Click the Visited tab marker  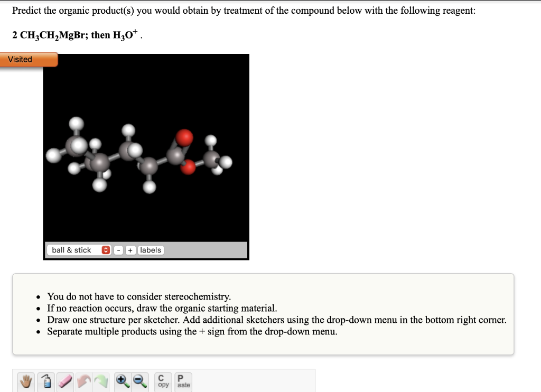point(29,59)
